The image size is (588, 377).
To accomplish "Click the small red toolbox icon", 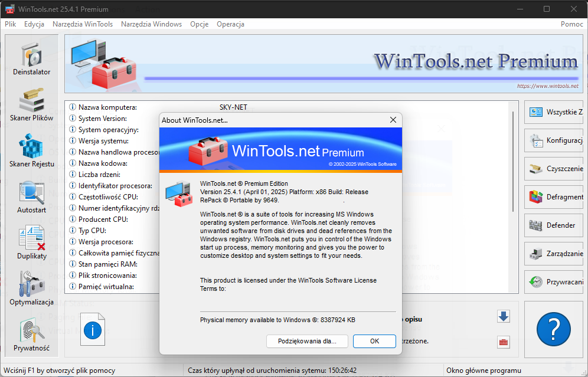I will 503,342.
